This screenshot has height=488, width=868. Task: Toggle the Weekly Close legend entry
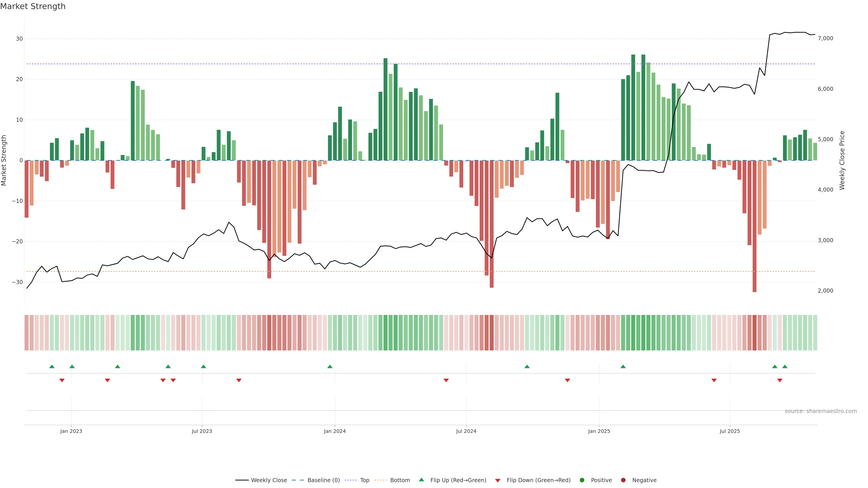(x=269, y=480)
